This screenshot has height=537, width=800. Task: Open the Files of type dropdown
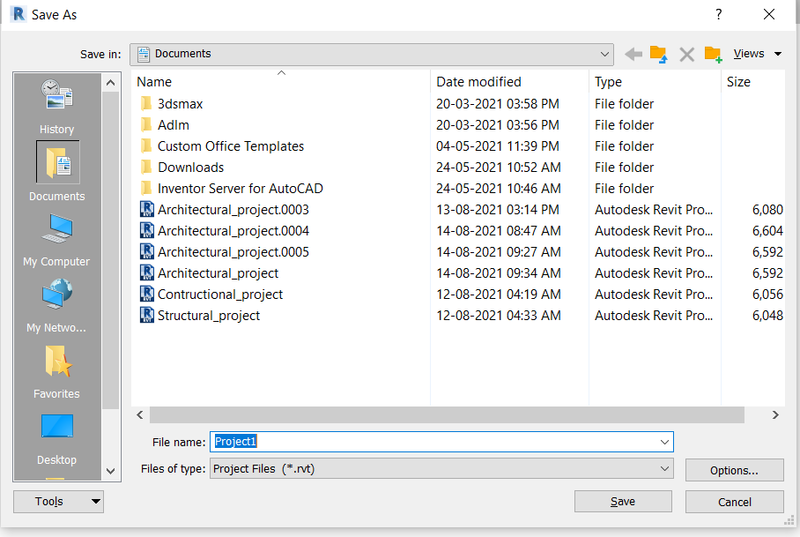tap(441, 469)
